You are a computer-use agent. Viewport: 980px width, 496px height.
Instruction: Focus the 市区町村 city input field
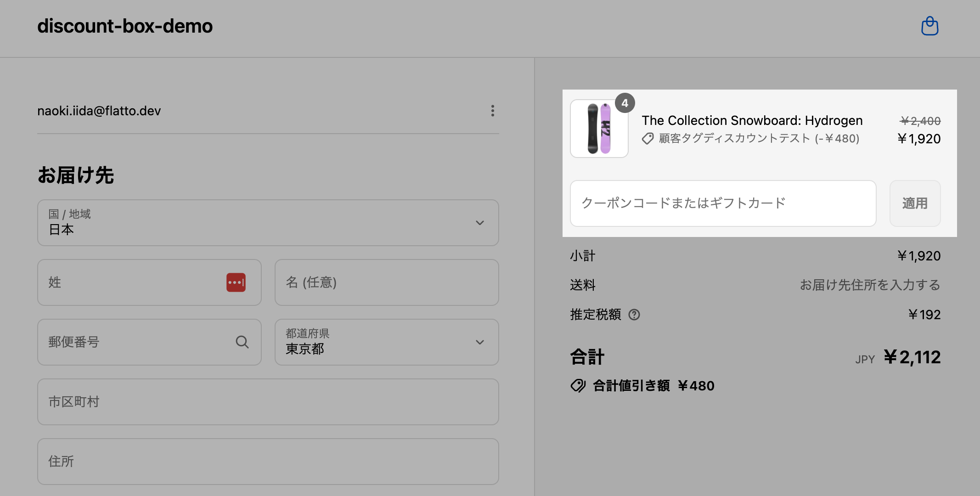pyautogui.click(x=268, y=402)
